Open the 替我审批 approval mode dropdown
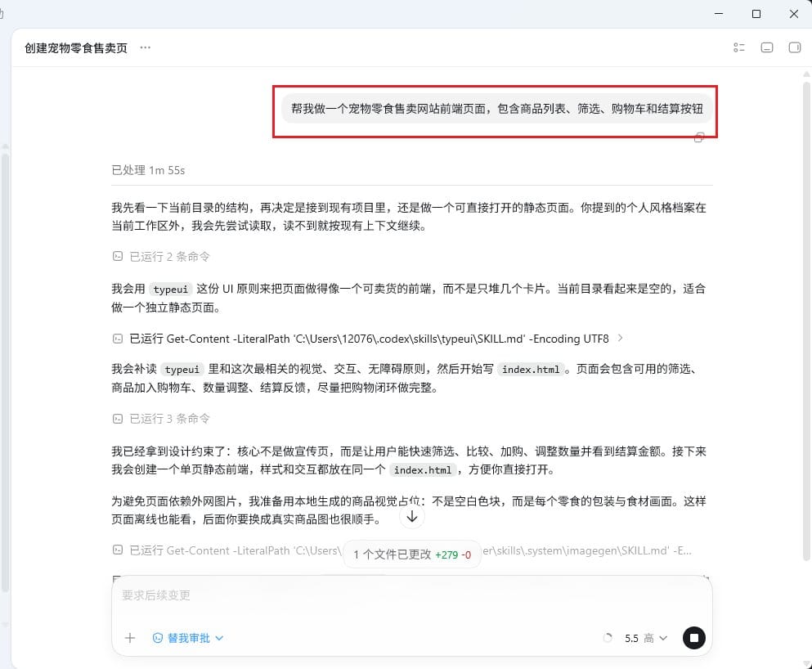 click(x=188, y=638)
